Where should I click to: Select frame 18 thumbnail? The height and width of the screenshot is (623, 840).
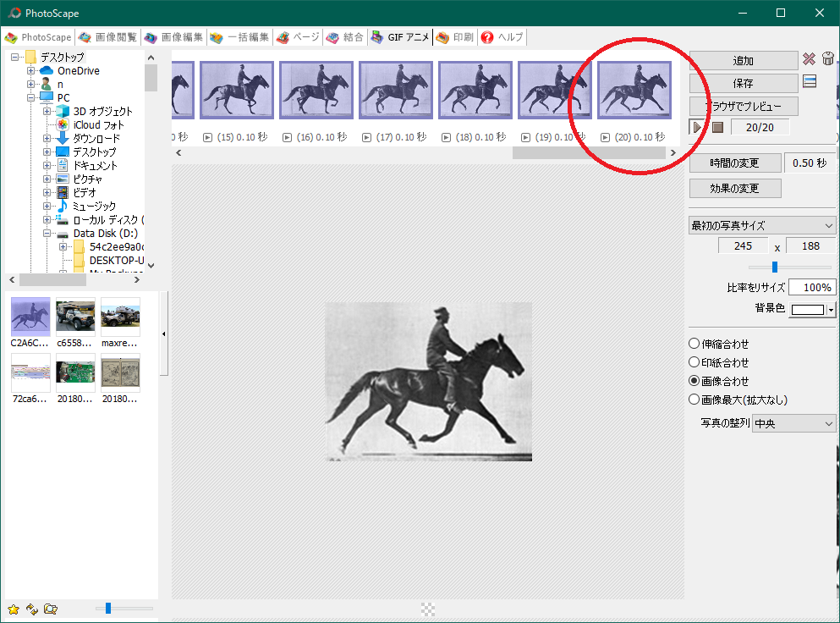click(475, 90)
